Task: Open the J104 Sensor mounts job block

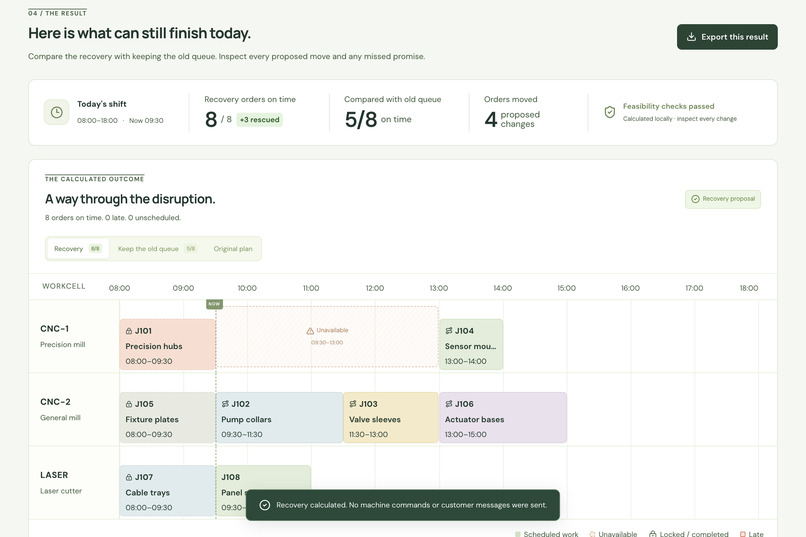Action: click(471, 345)
